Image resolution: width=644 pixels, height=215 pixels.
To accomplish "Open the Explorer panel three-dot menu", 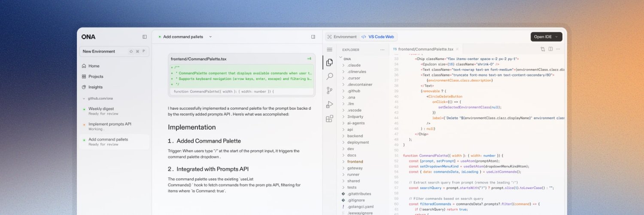I will pyautogui.click(x=382, y=50).
